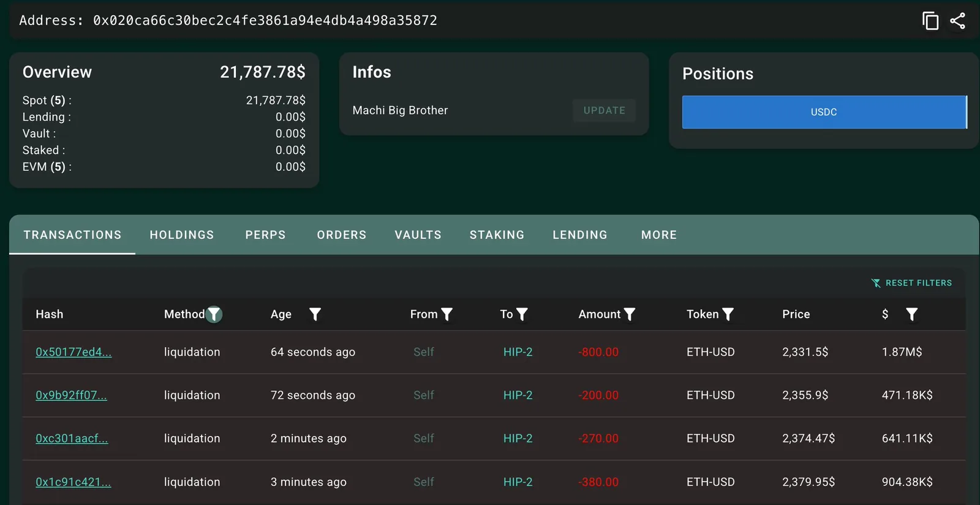
Task: View the Vaults tab
Action: (418, 235)
